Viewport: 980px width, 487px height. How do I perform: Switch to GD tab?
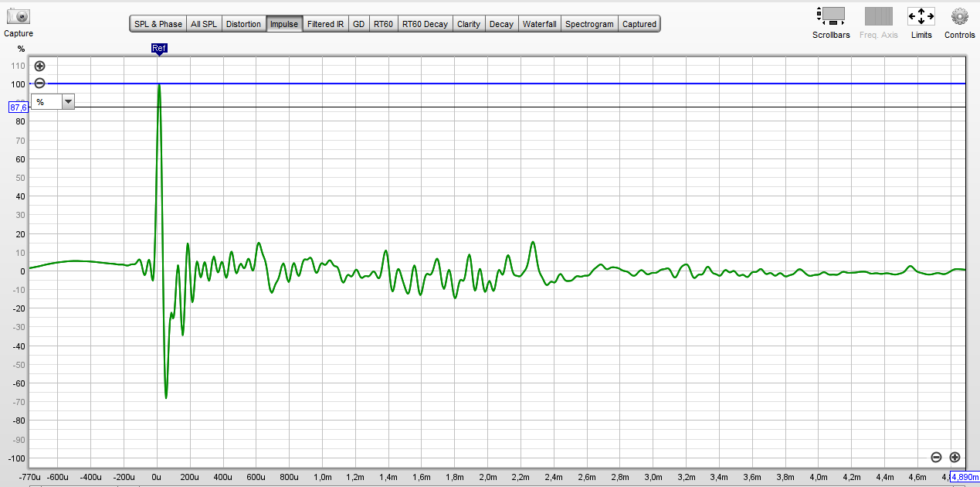(358, 24)
